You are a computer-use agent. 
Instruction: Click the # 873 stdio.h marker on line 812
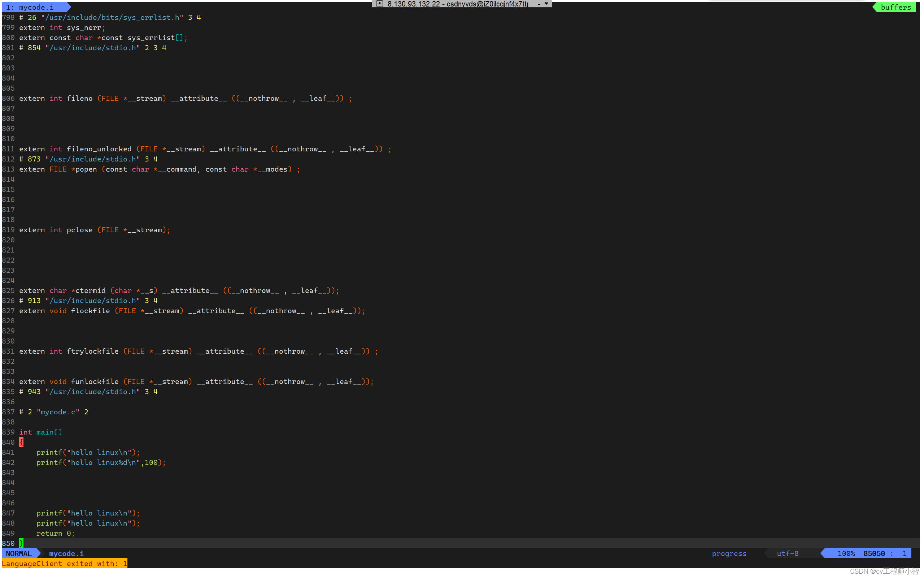click(x=88, y=159)
